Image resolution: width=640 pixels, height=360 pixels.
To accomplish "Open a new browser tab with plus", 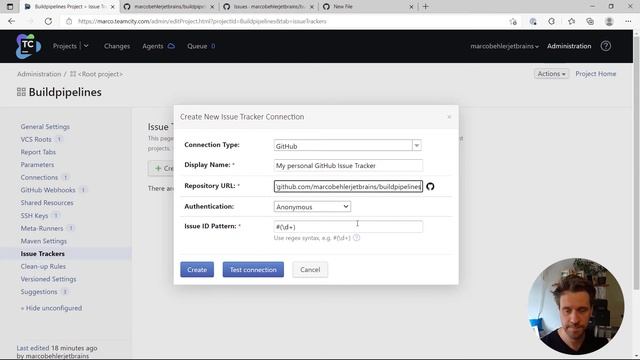I will [425, 7].
